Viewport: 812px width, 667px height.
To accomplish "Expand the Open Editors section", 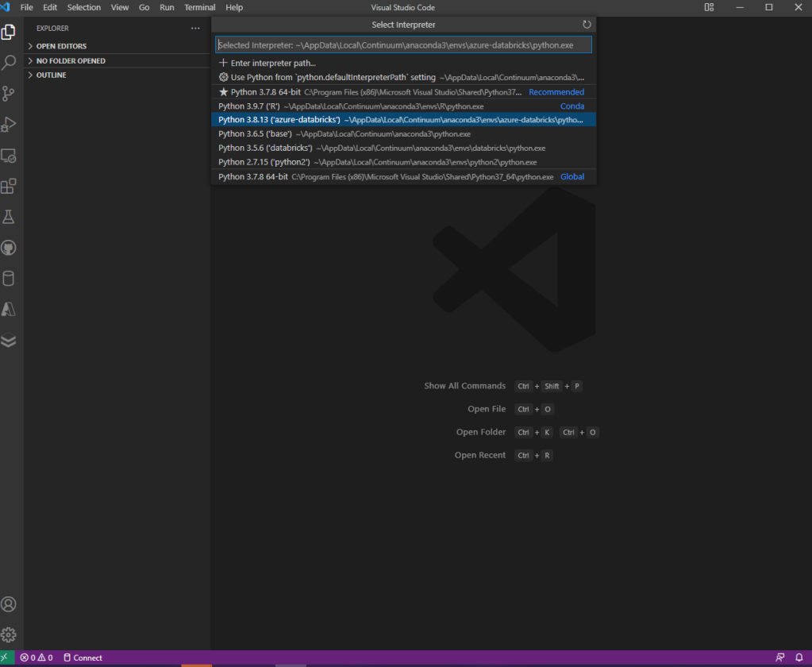I will click(x=61, y=46).
